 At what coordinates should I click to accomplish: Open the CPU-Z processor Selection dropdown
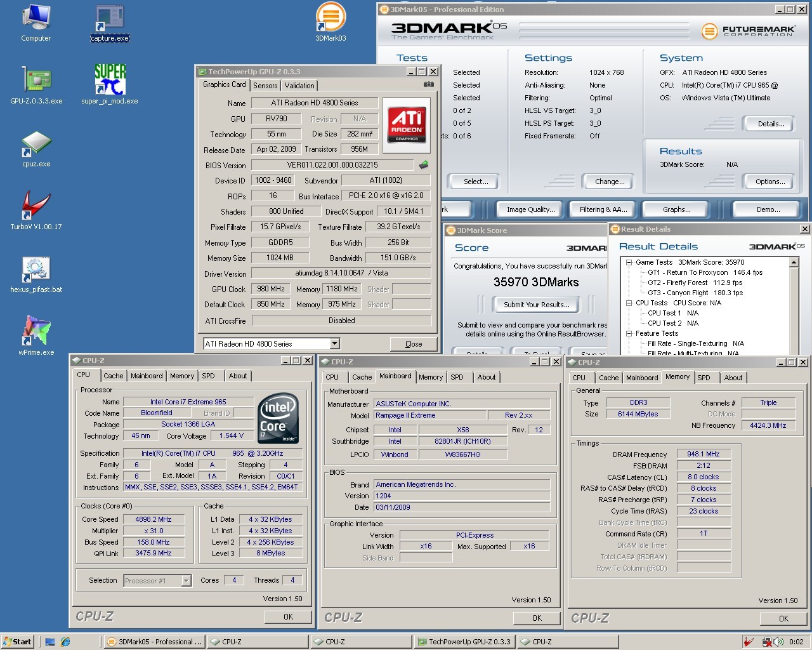click(x=186, y=580)
